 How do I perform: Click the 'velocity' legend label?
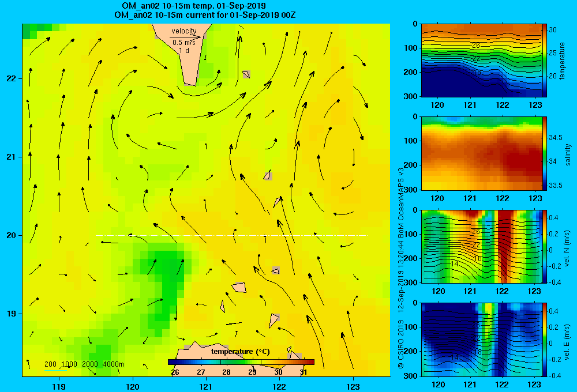184,31
